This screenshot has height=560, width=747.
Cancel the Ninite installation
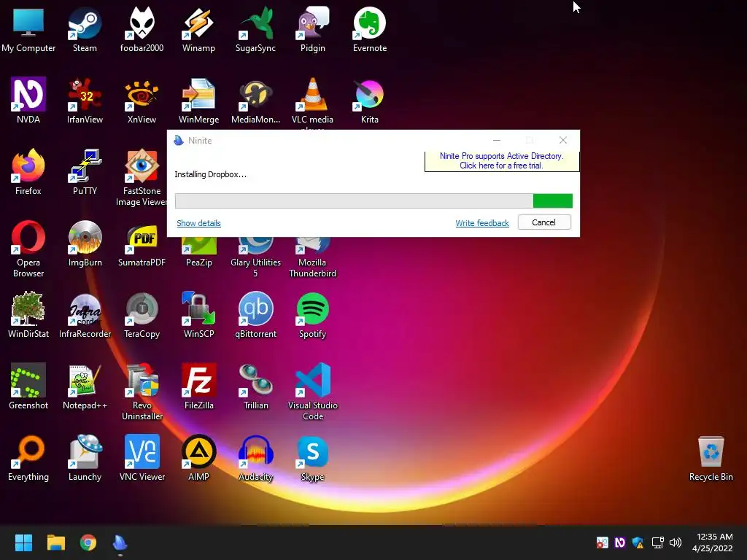[544, 222]
